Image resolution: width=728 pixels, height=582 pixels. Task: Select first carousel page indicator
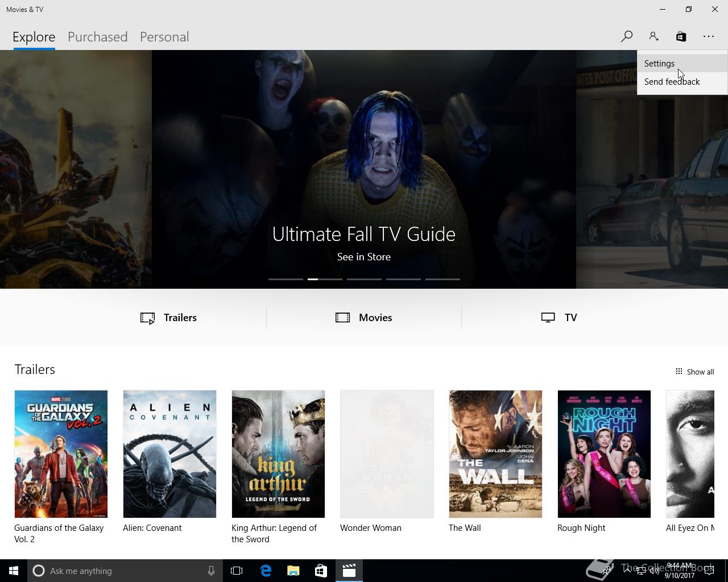pyautogui.click(x=286, y=279)
